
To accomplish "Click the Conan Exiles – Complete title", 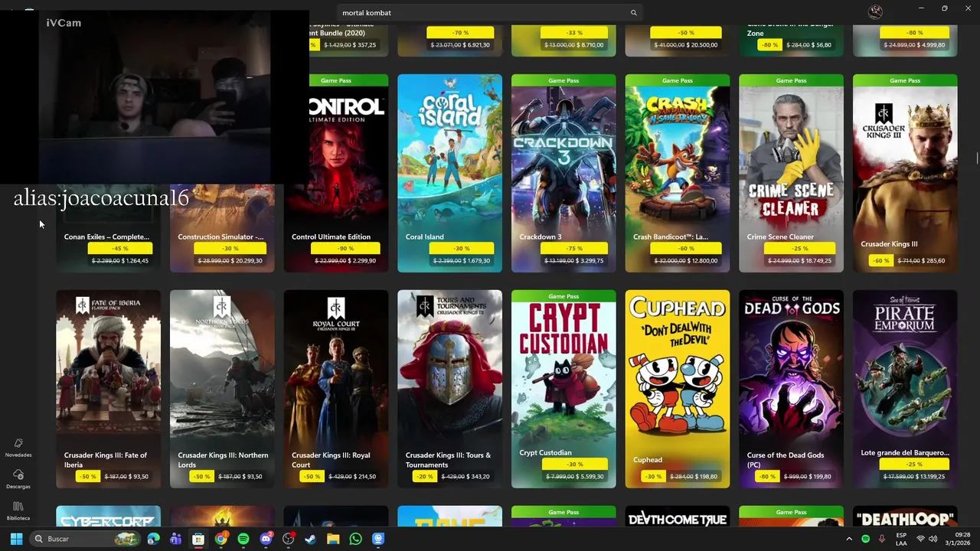I will [106, 236].
